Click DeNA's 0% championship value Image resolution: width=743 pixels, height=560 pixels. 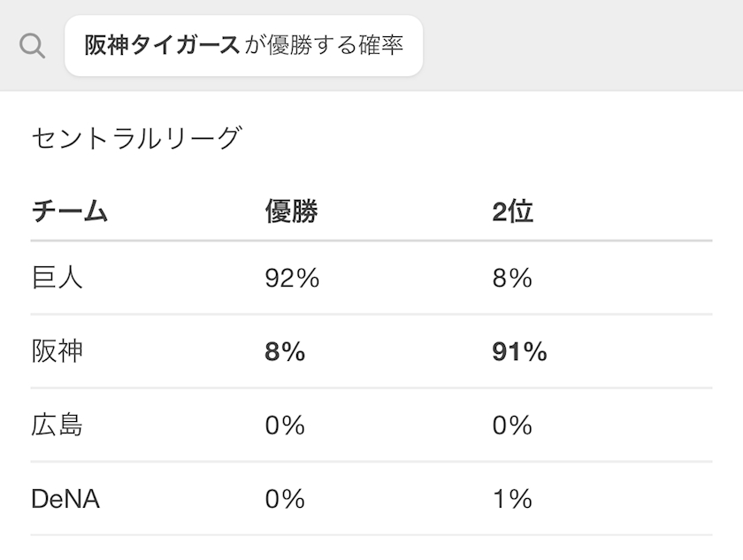pos(285,499)
